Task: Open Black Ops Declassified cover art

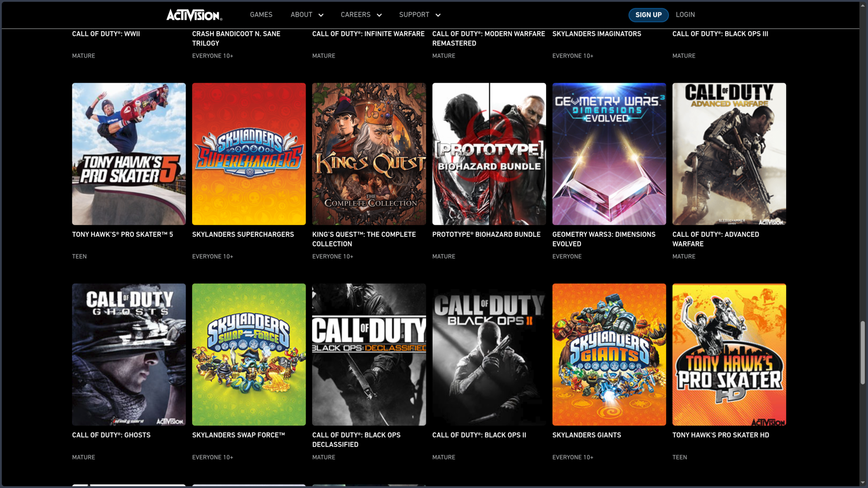Action: (369, 355)
